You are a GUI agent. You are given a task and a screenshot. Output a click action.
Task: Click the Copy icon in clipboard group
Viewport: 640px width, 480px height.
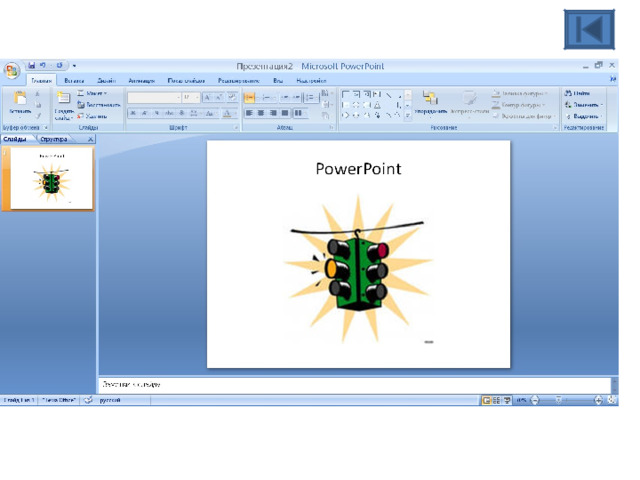click(38, 105)
